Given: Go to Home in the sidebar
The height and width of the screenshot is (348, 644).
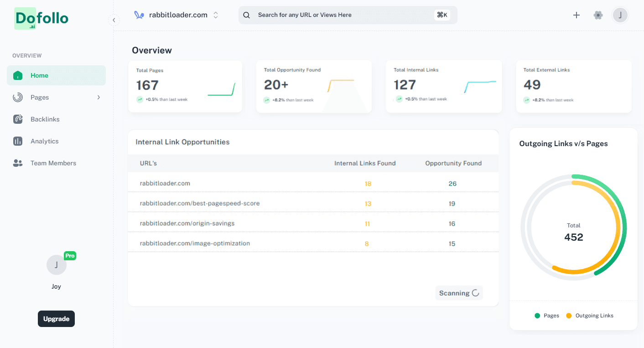Looking at the screenshot, I should click(x=56, y=75).
